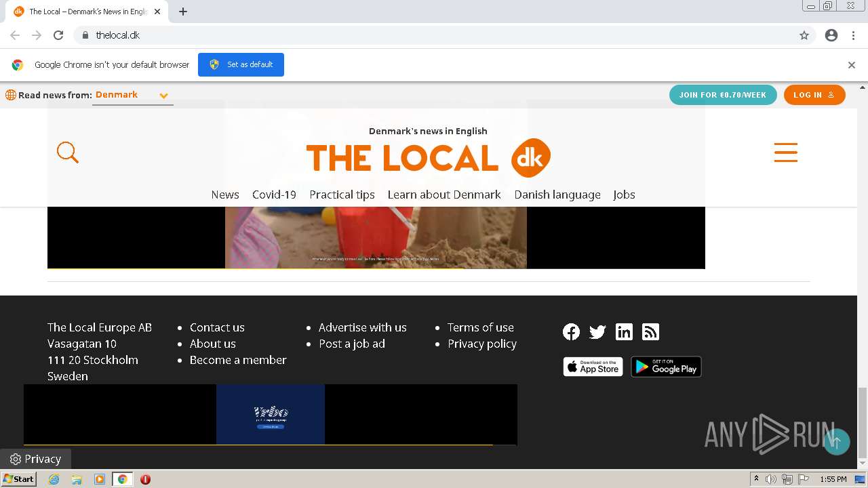The width and height of the screenshot is (868, 488).
Task: Click the volume icon in system tray
Action: point(771,479)
